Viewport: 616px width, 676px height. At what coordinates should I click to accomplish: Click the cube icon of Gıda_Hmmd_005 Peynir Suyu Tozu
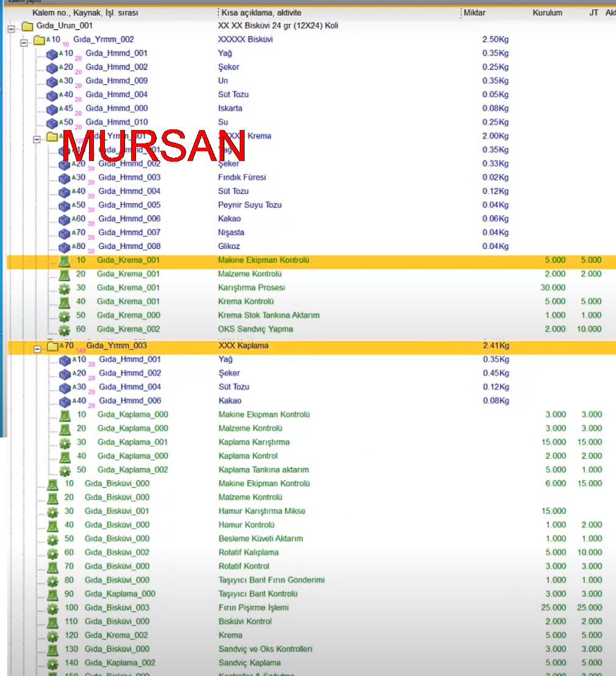click(65, 206)
